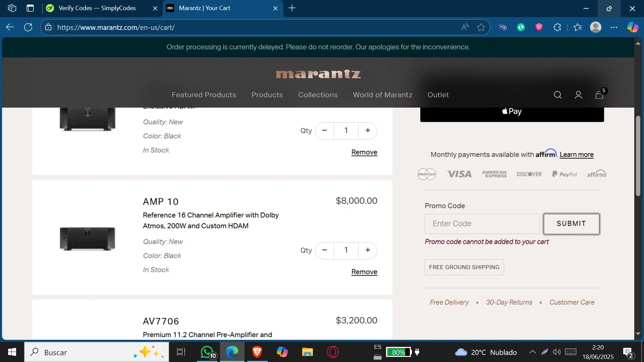644x362 pixels.
Task: Click the Windows Buscar search box
Action: click(x=97, y=352)
